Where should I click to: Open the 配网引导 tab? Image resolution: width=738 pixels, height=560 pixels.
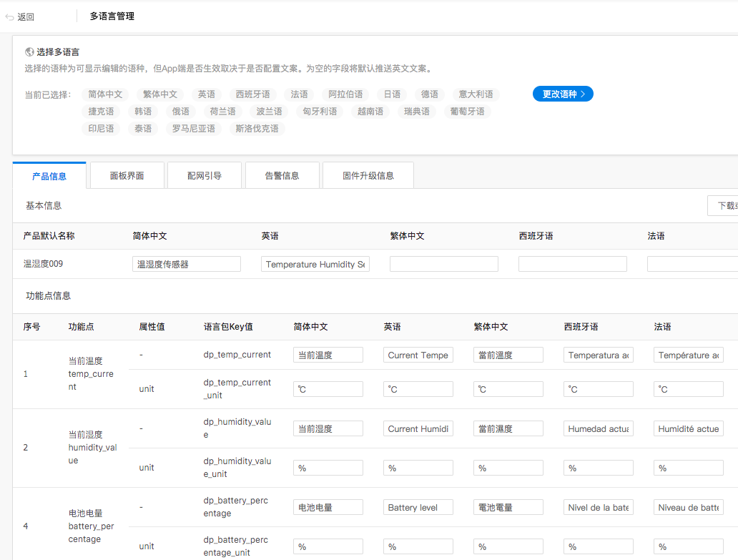click(x=204, y=175)
